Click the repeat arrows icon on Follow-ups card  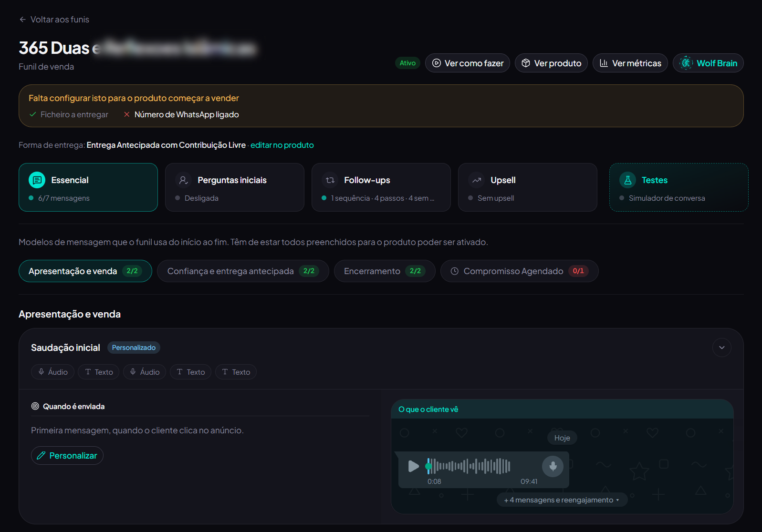point(330,180)
